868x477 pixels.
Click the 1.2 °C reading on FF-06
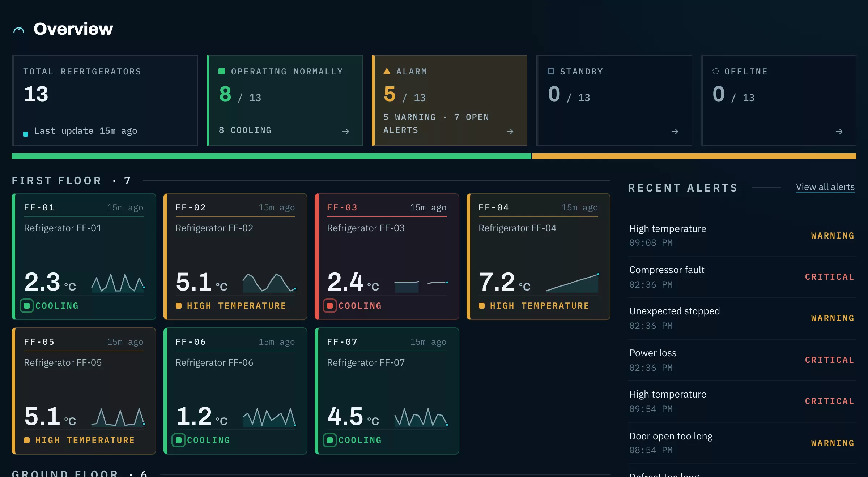[x=201, y=416]
